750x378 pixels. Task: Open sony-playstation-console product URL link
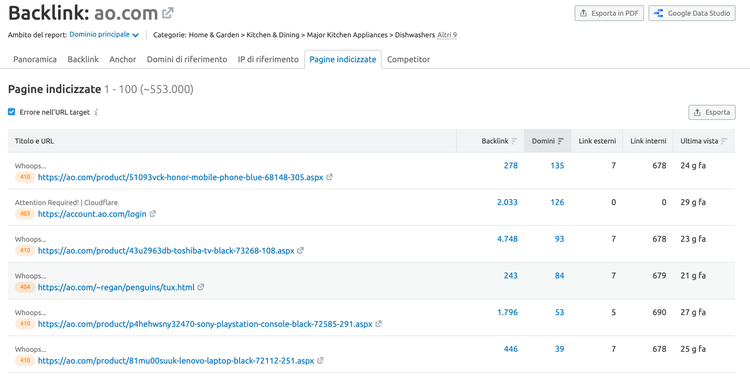coord(205,324)
